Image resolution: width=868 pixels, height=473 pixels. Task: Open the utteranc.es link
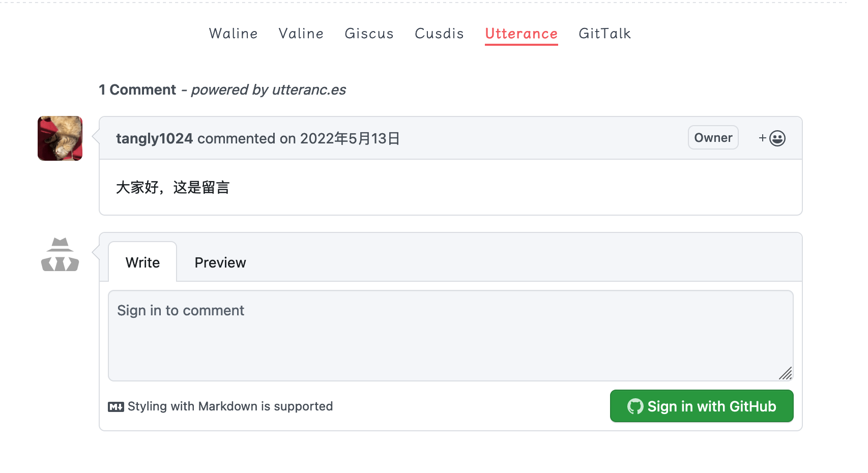click(x=309, y=90)
